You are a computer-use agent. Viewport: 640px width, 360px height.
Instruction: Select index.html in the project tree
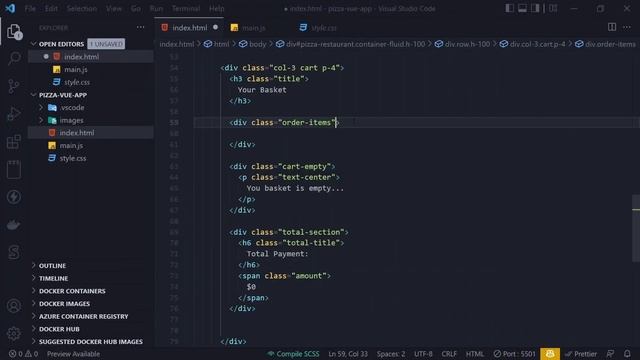(77, 133)
